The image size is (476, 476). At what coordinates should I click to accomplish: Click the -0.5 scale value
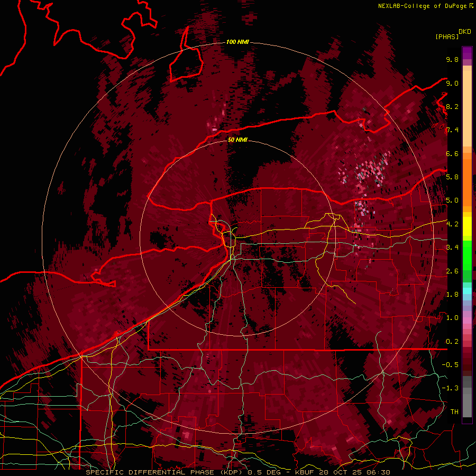tap(450, 364)
